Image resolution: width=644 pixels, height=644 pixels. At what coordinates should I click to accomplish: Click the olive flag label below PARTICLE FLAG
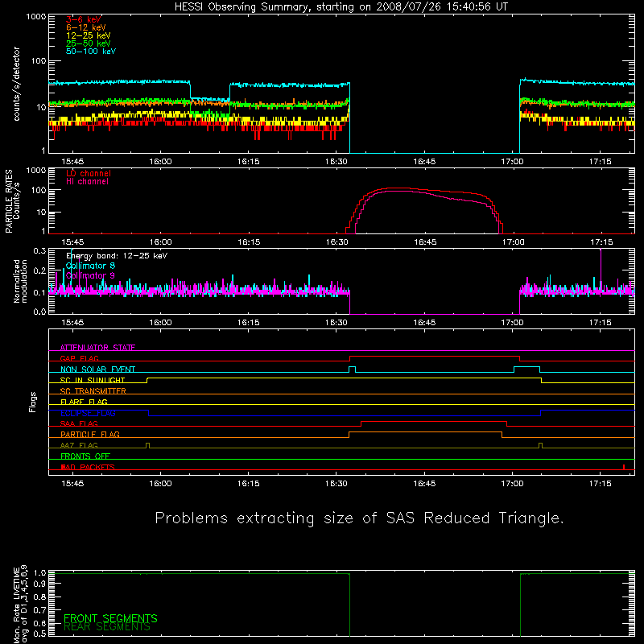coord(79,445)
